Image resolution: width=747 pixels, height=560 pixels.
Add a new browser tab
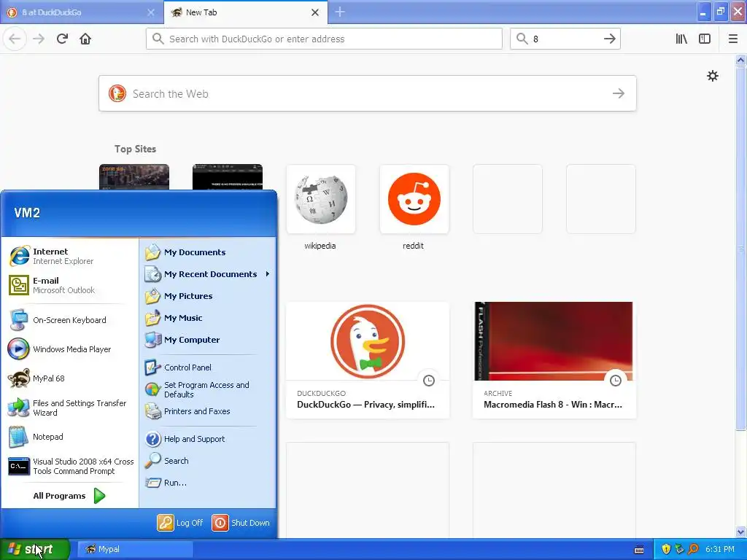[340, 12]
